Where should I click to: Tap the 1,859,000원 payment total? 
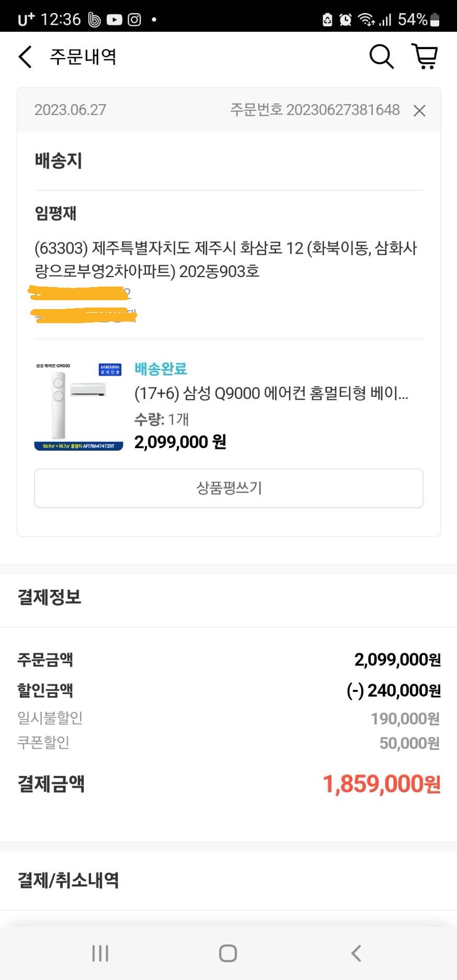(381, 784)
